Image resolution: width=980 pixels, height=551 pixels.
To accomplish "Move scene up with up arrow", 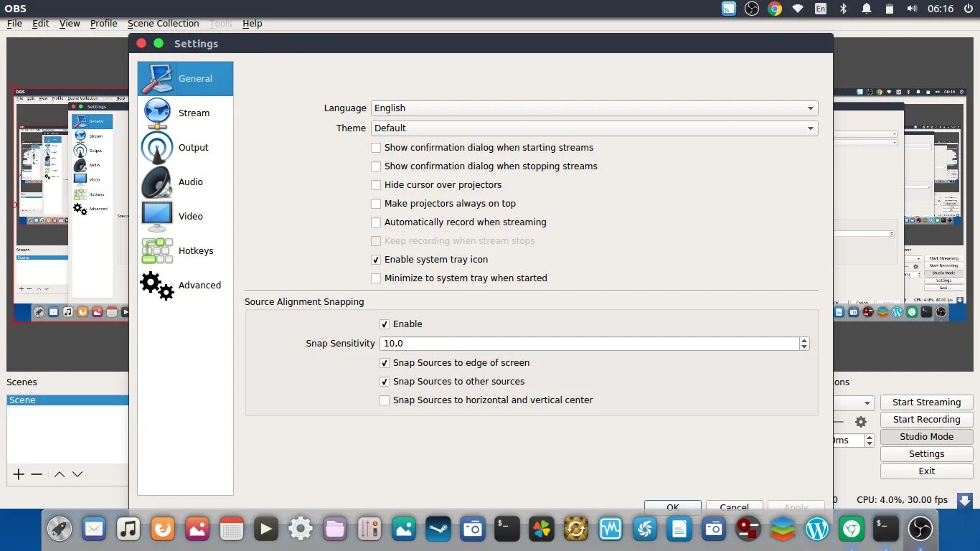I will tap(60, 474).
